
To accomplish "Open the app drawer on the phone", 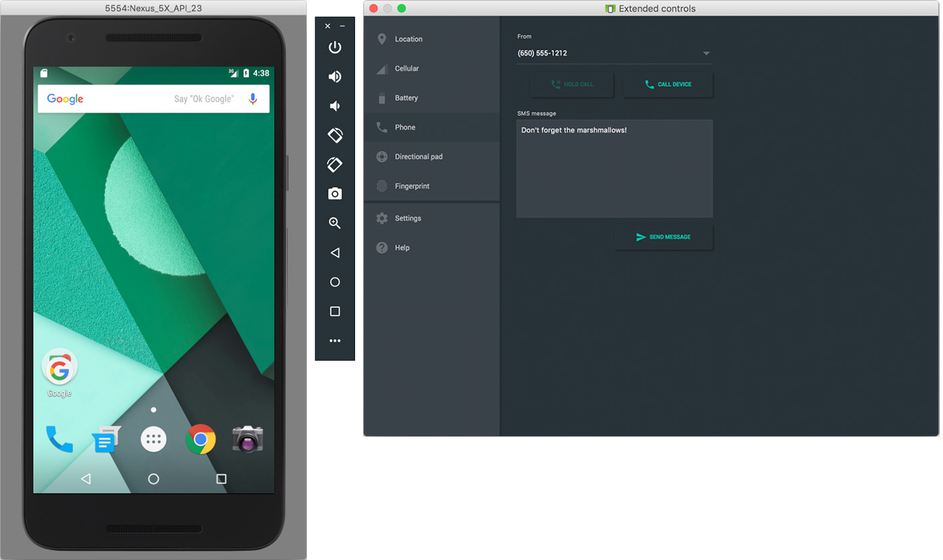I will [154, 440].
